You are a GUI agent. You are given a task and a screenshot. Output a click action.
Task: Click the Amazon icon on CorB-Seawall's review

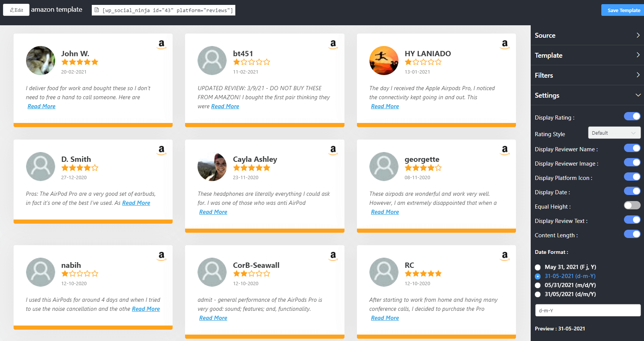[333, 256]
